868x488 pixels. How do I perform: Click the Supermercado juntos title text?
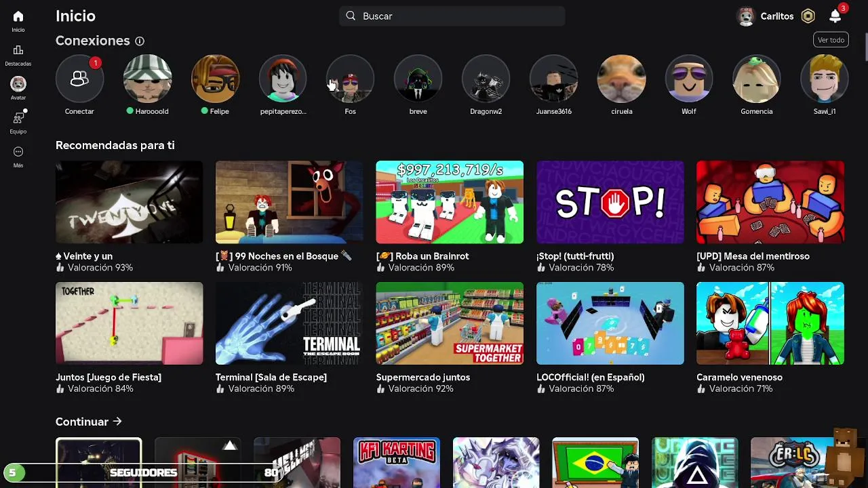click(x=423, y=378)
